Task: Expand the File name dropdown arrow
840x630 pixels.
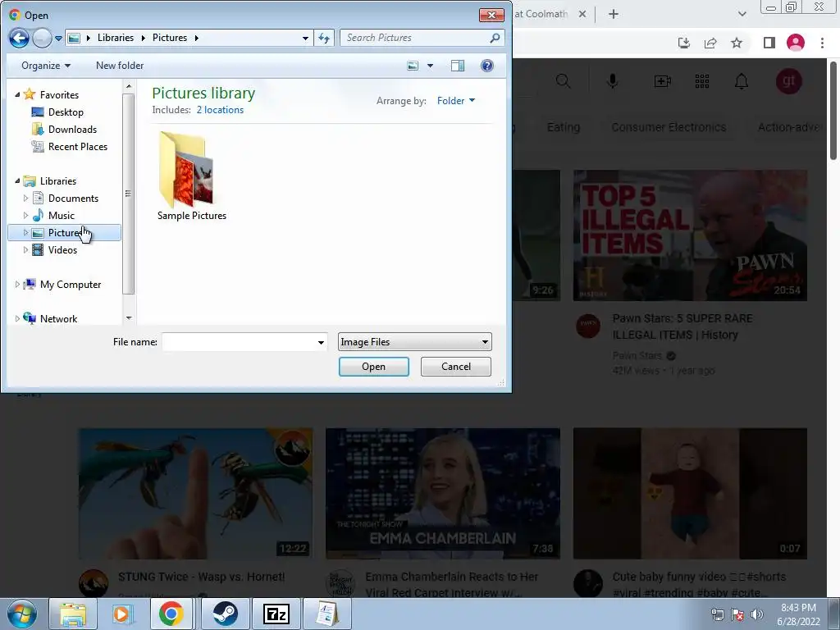Action: [x=321, y=342]
